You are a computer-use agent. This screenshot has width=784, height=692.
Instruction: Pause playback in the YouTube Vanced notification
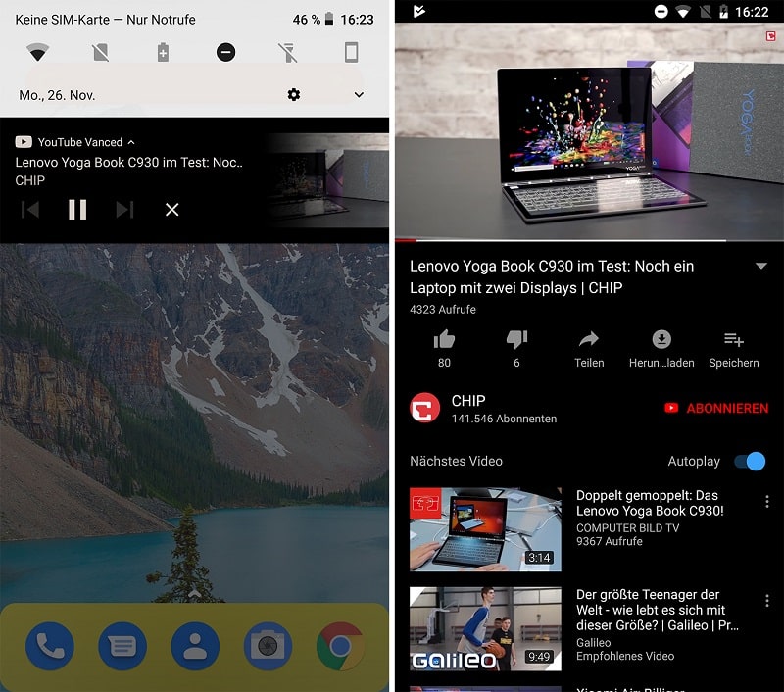77,210
